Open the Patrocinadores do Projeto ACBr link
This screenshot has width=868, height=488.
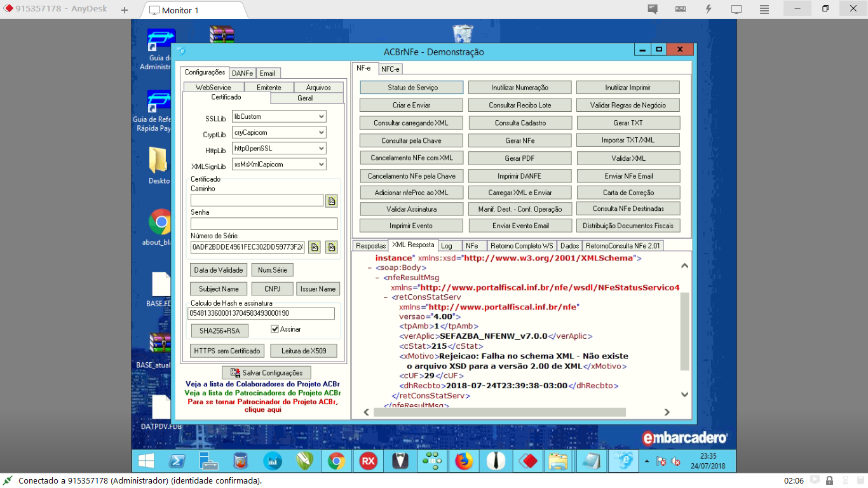pos(262,393)
